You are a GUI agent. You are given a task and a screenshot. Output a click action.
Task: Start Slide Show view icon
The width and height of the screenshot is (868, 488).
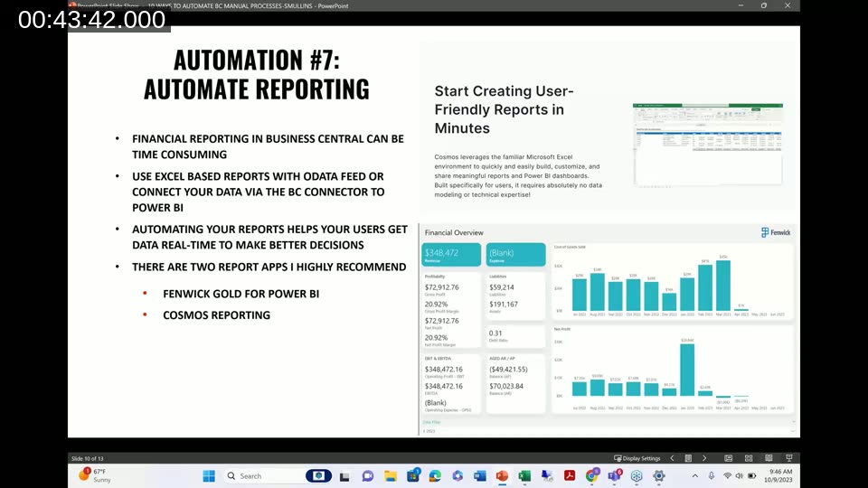788,458
